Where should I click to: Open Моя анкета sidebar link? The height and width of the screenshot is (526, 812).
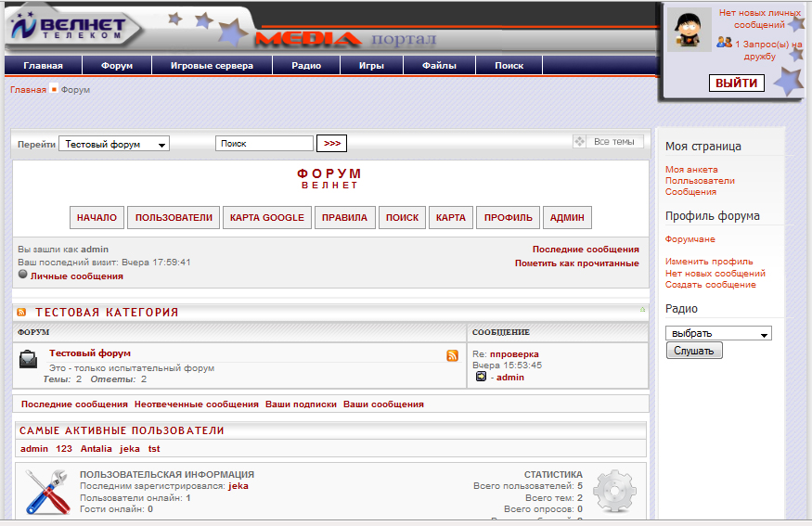(691, 169)
